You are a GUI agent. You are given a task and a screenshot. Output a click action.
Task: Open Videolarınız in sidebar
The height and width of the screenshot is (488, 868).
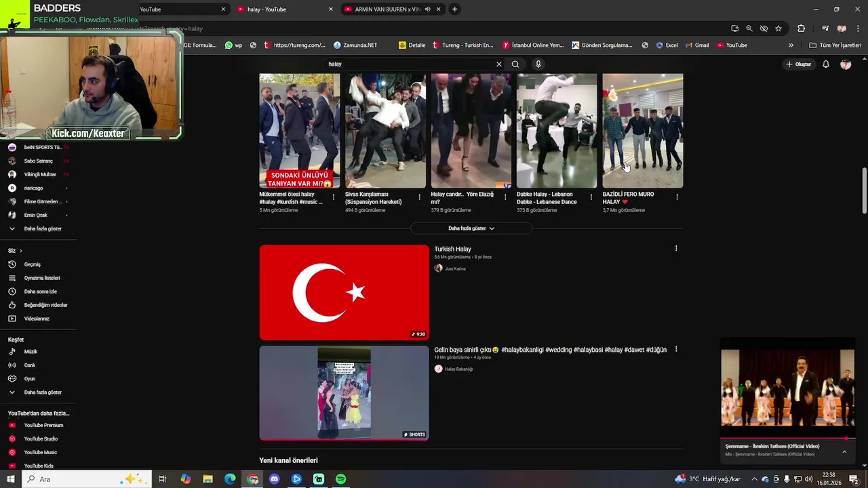click(x=38, y=319)
